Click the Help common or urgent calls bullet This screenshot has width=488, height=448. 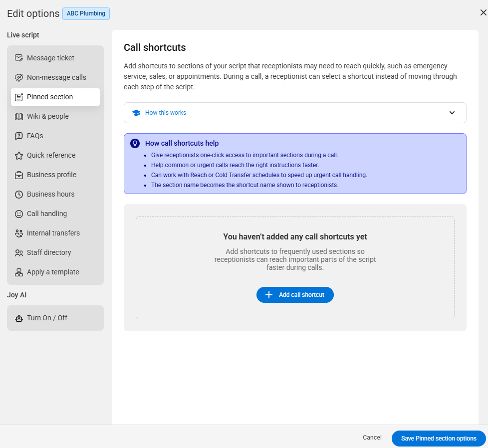click(x=235, y=165)
